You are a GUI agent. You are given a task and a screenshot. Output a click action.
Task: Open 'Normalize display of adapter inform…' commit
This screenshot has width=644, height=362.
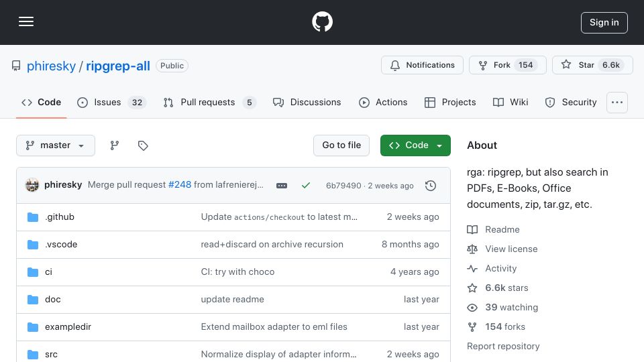(278, 355)
